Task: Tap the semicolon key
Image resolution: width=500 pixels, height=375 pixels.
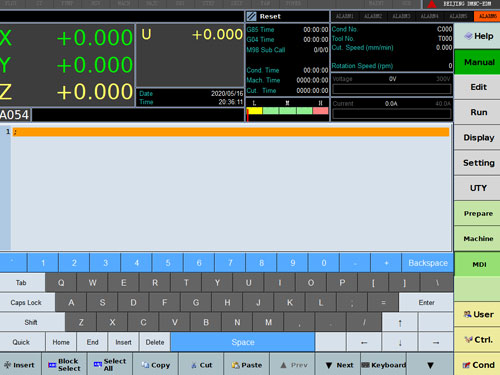Action: point(352,303)
